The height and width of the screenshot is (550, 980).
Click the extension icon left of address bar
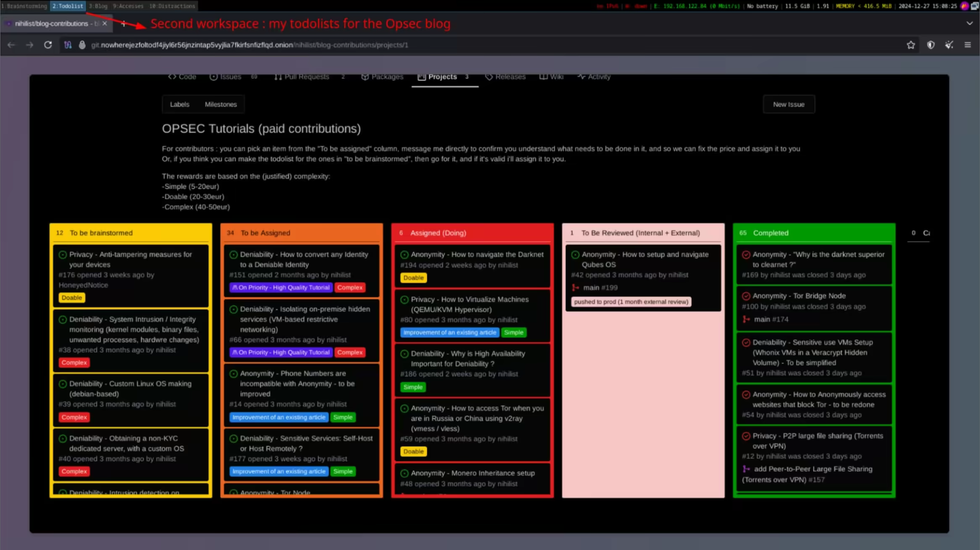(68, 45)
